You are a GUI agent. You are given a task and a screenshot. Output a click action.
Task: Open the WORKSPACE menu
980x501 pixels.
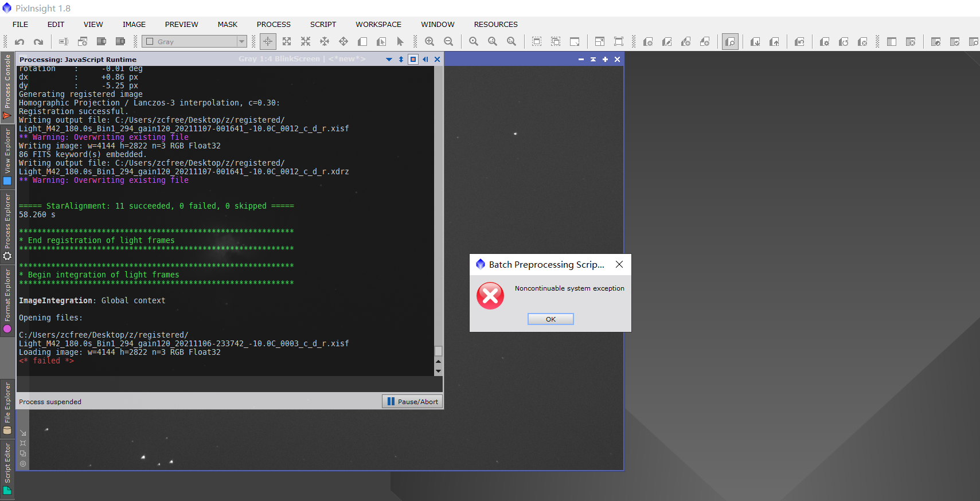pos(378,24)
